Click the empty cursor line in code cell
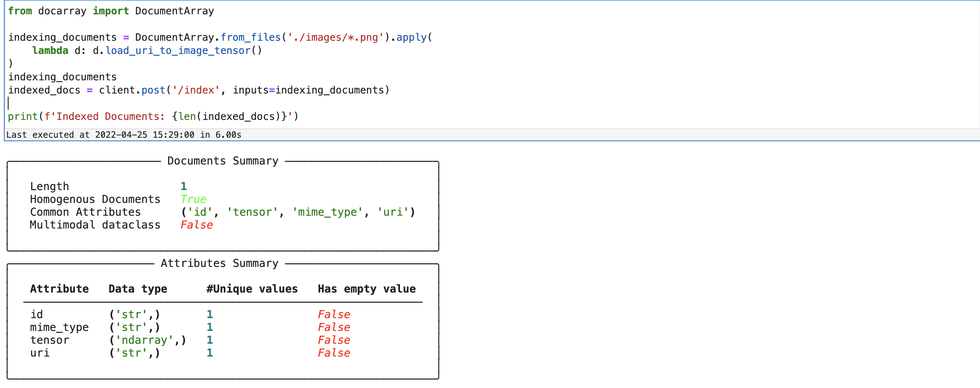 pos(492,103)
